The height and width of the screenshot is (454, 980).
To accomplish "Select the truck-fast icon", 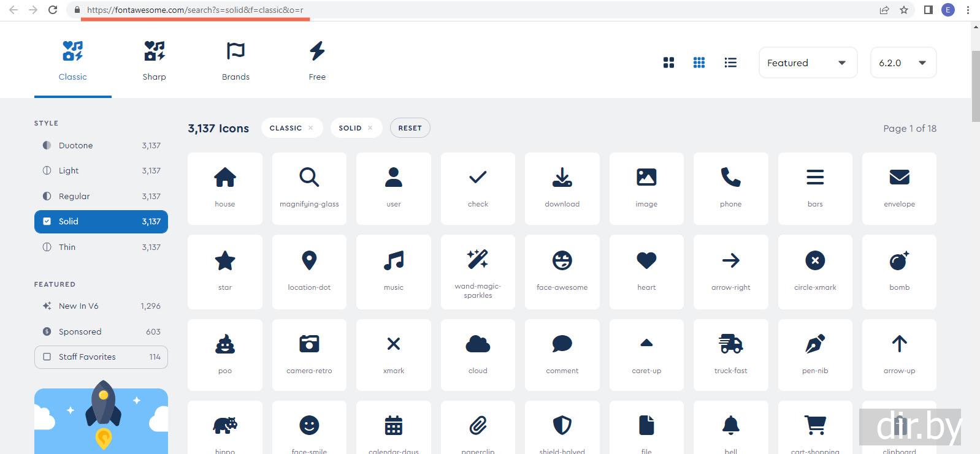I will tap(730, 355).
